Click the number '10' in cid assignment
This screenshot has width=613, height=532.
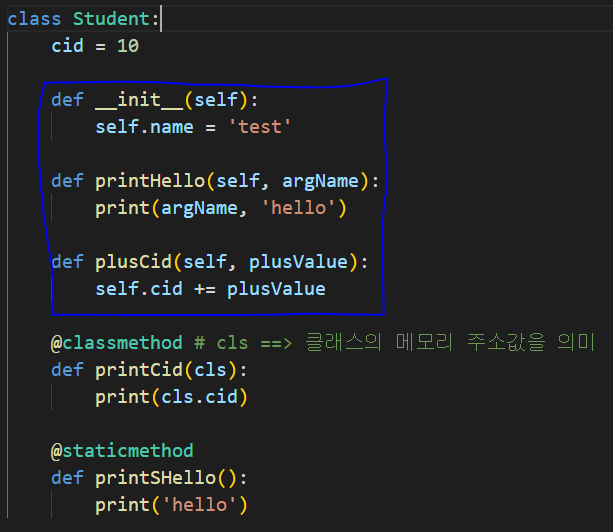(x=128, y=46)
